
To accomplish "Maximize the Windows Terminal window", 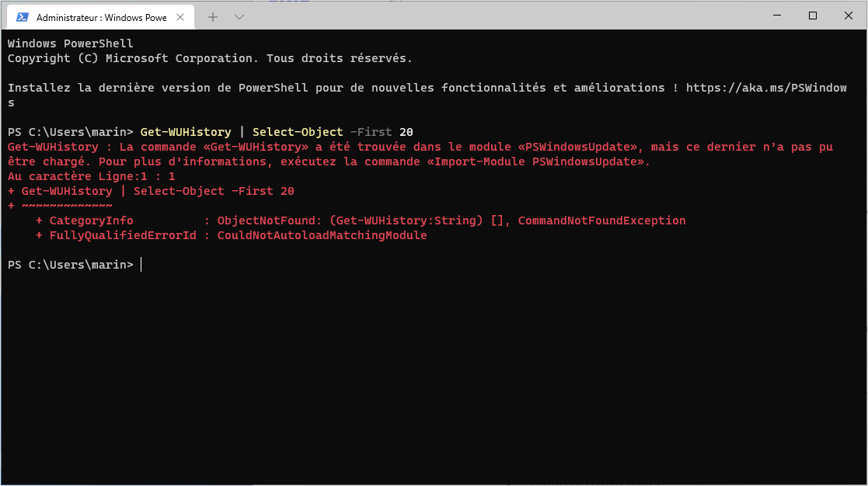I will click(813, 16).
